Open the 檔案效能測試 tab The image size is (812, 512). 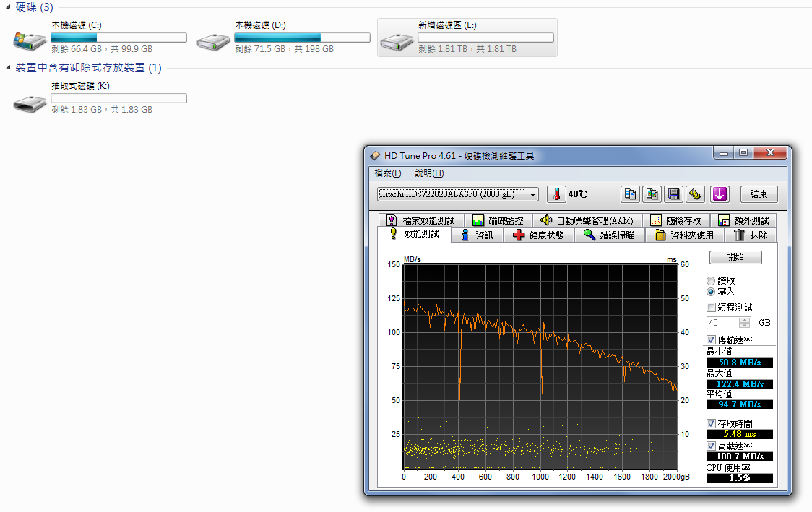click(x=421, y=220)
